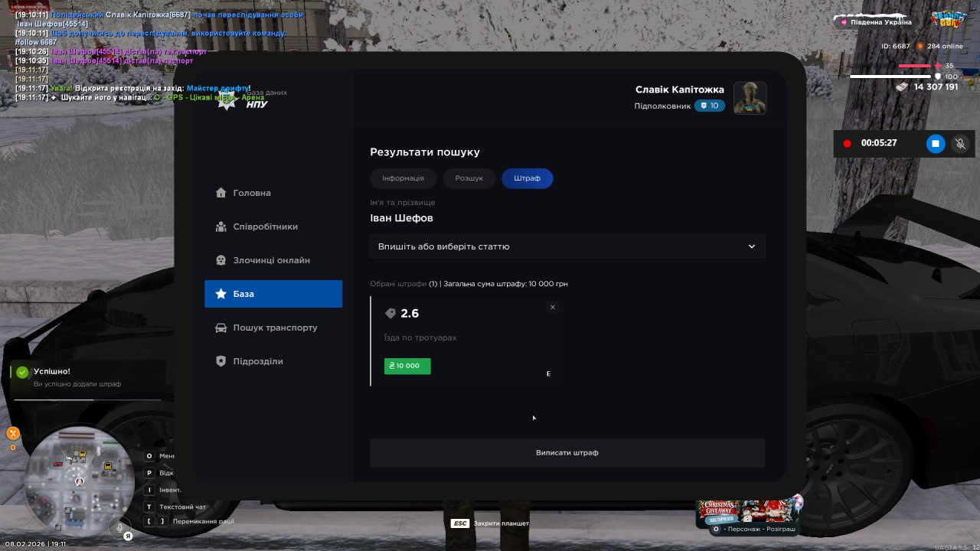The height and width of the screenshot is (551, 980).
Task: Expand the article dropdown chevron
Action: [x=752, y=246]
